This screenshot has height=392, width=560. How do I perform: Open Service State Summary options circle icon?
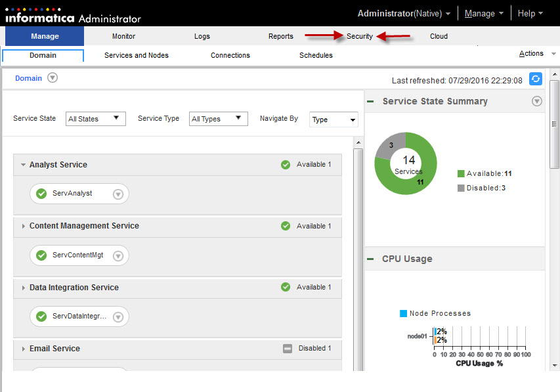click(x=536, y=101)
